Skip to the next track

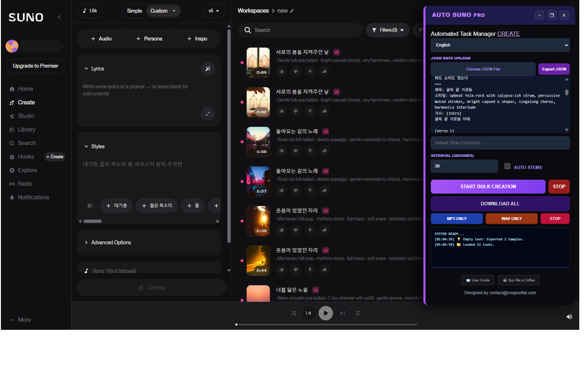[342, 313]
